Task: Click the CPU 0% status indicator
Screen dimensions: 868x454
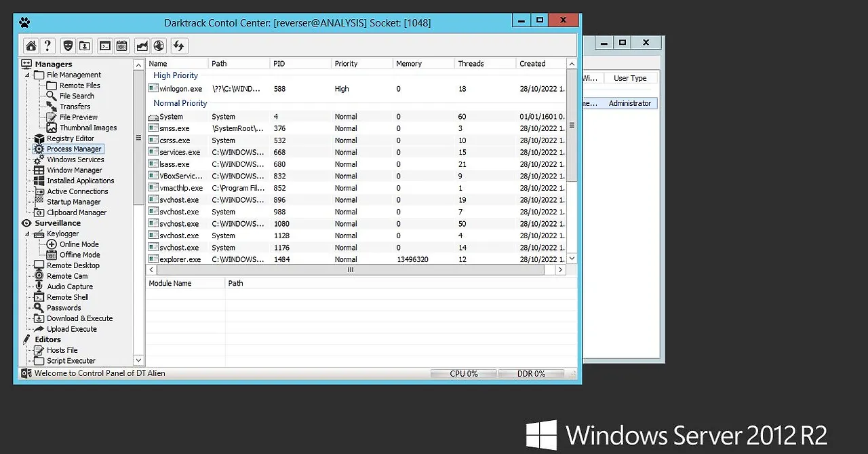Action: click(464, 374)
